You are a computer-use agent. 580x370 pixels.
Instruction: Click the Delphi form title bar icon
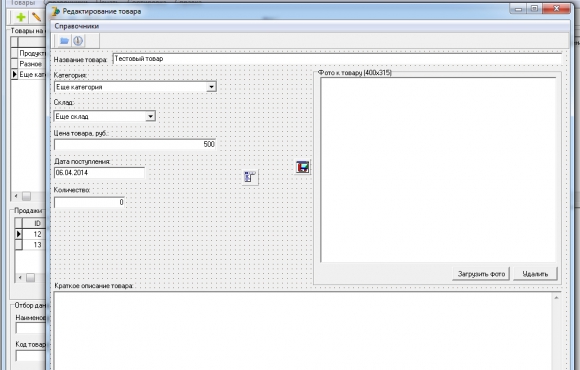[x=56, y=11]
